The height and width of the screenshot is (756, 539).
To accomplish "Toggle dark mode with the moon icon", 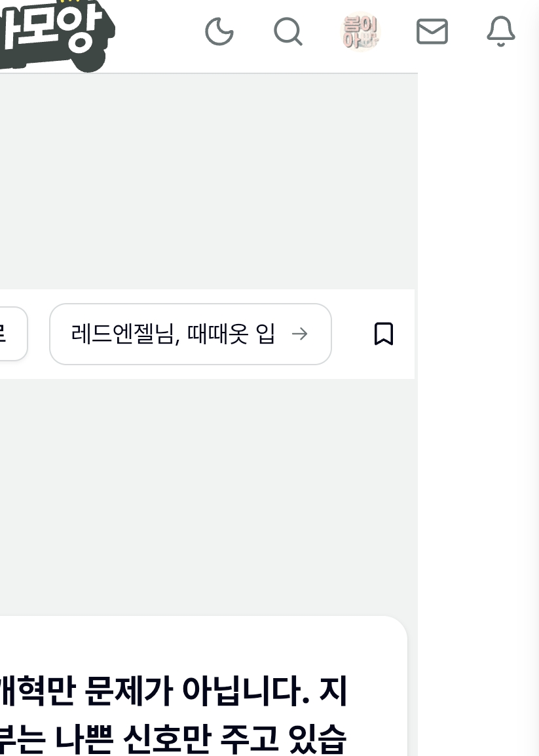I will coord(219,32).
